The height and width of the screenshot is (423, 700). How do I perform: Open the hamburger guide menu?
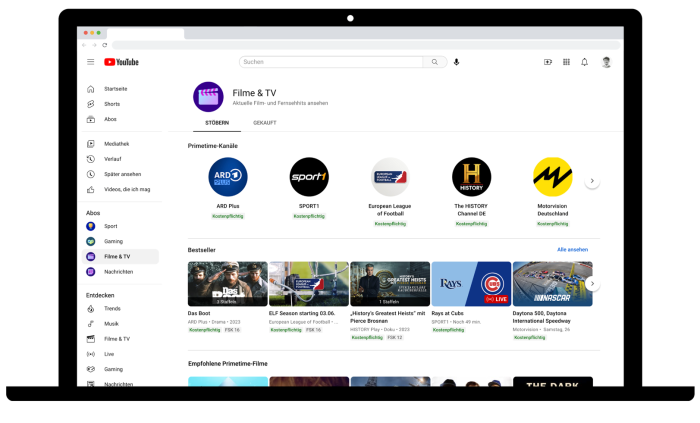pyautogui.click(x=91, y=62)
